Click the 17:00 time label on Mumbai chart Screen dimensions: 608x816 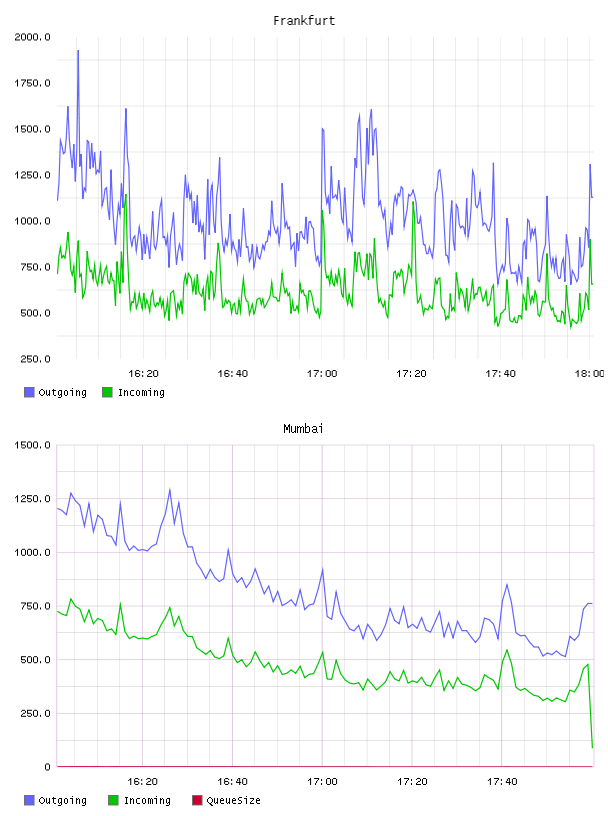(322, 782)
